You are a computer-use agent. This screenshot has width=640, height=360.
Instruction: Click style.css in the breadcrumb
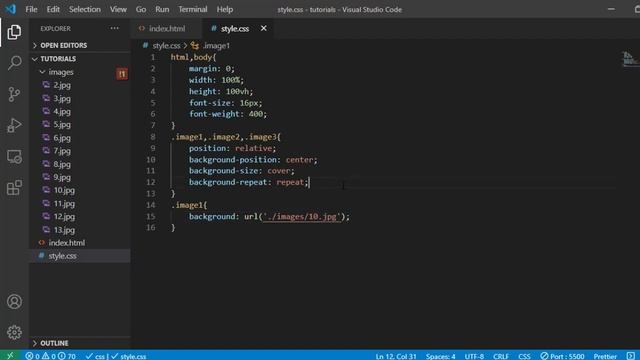(x=166, y=46)
